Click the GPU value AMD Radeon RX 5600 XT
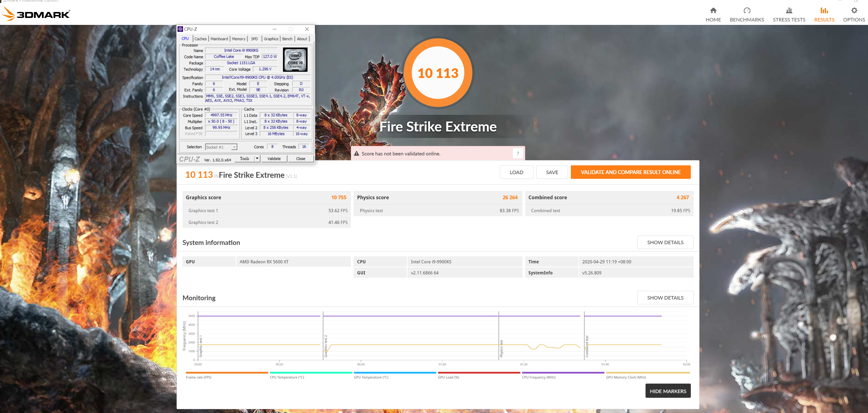Viewport: 868px width, 413px height. pyautogui.click(x=293, y=262)
